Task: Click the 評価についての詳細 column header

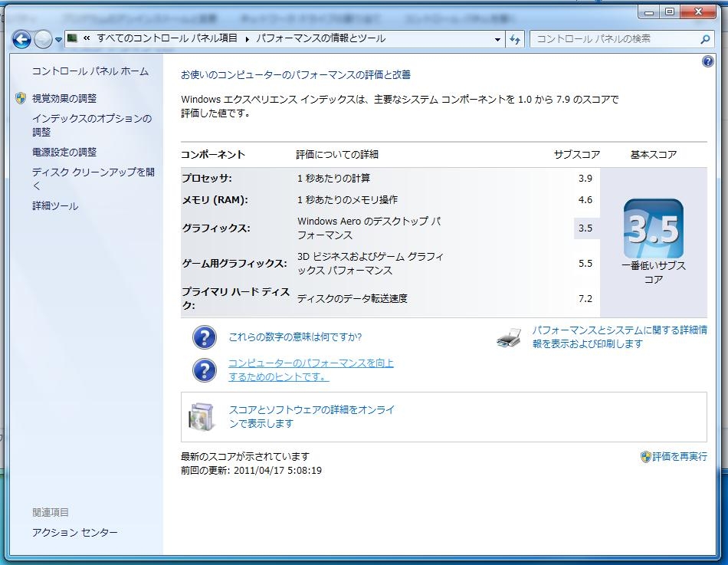Action: click(x=337, y=155)
